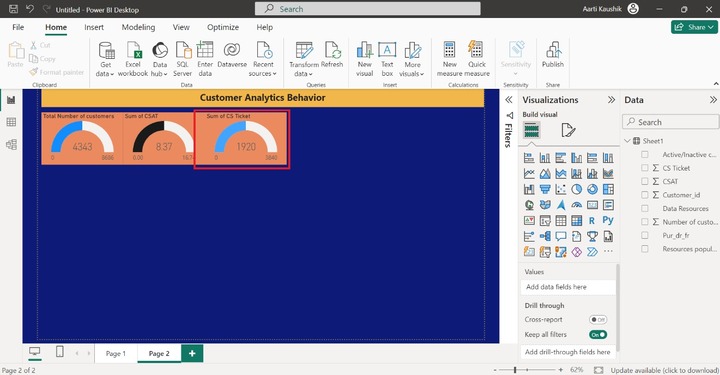The image size is (720, 375).
Task: Check the Active/Inactive field checkbox
Action: [645, 155]
